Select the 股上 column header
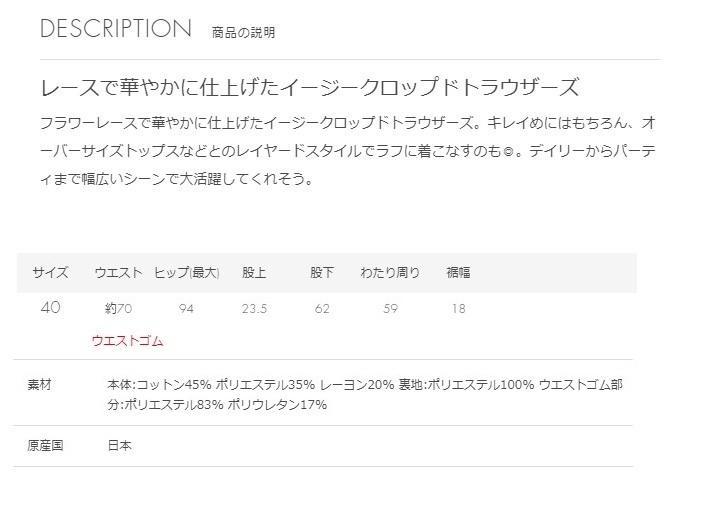Screen dimensions: 719x508 pos(254,272)
